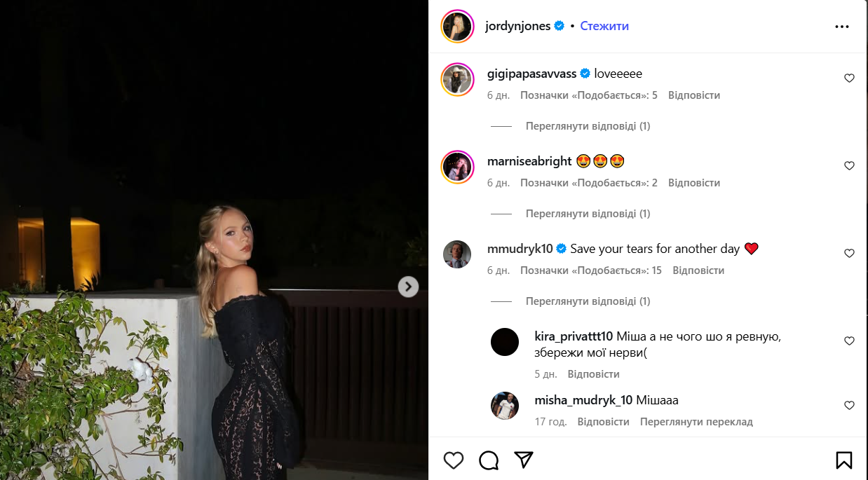Like marniseabright's comment

tap(849, 166)
